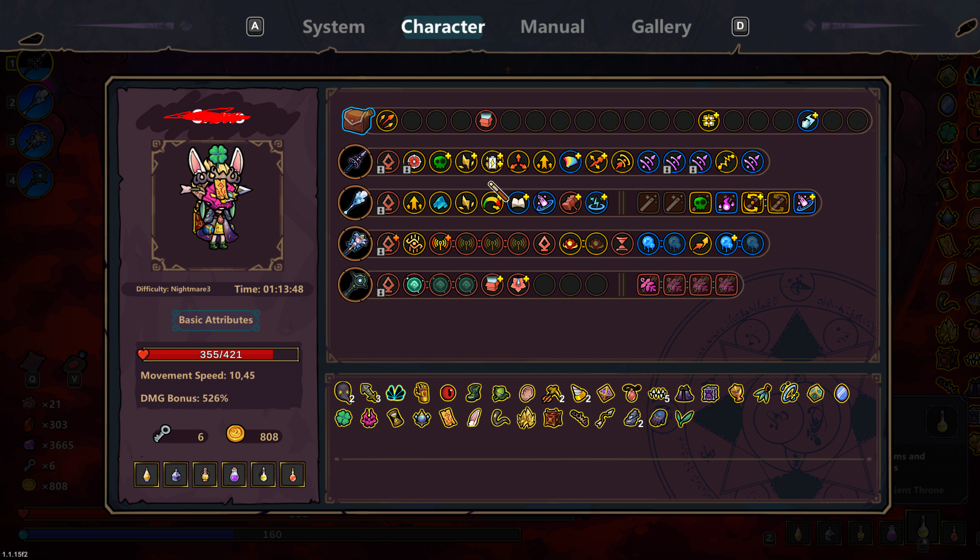
Task: Click the golden gauntlet relic icon
Action: coord(422,393)
